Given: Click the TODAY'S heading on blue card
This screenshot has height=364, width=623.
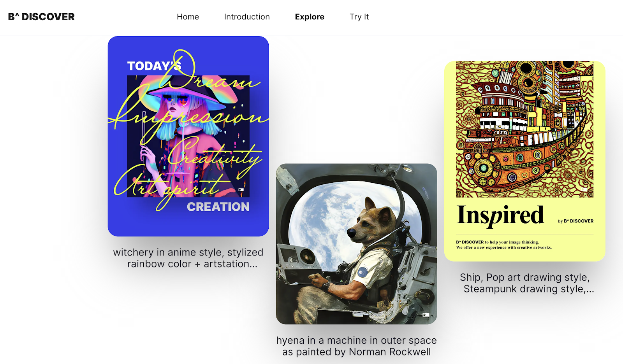Looking at the screenshot, I should [x=154, y=66].
